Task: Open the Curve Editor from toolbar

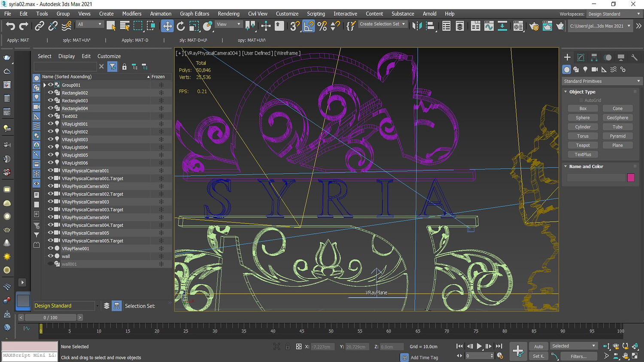Action: click(489, 26)
